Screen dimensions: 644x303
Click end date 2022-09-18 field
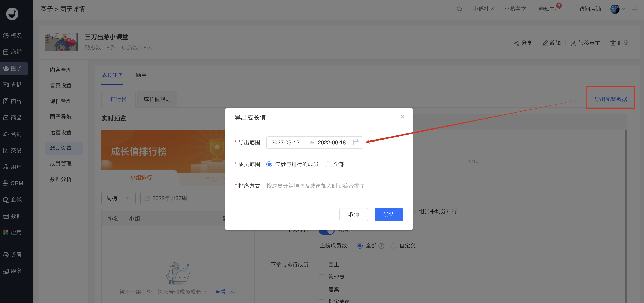pos(332,143)
